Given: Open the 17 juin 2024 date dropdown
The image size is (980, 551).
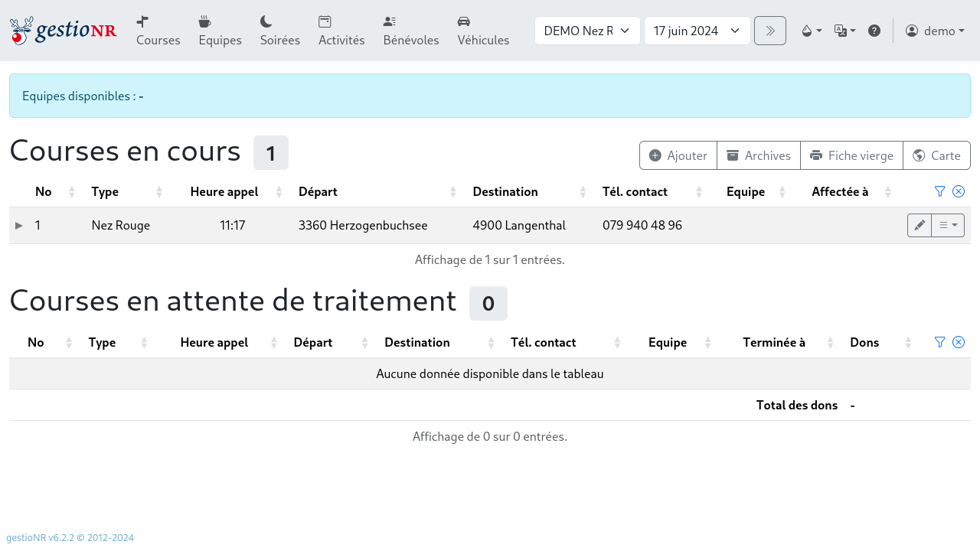Looking at the screenshot, I should pos(697,30).
